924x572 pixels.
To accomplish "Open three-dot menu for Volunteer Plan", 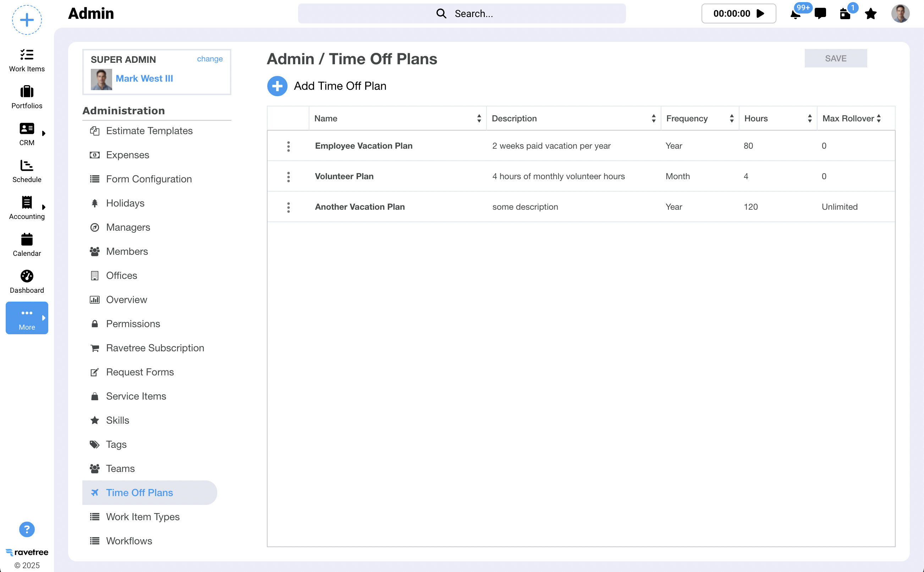I will (288, 177).
